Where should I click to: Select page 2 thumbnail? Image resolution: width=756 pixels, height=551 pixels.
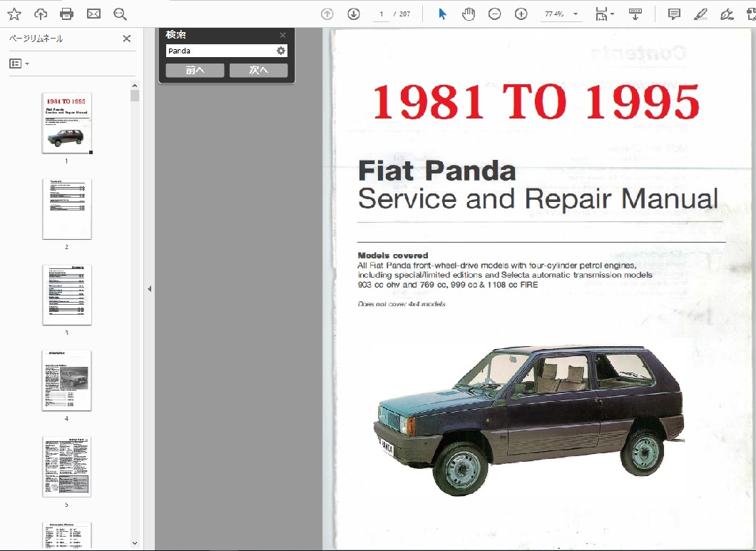(x=66, y=209)
